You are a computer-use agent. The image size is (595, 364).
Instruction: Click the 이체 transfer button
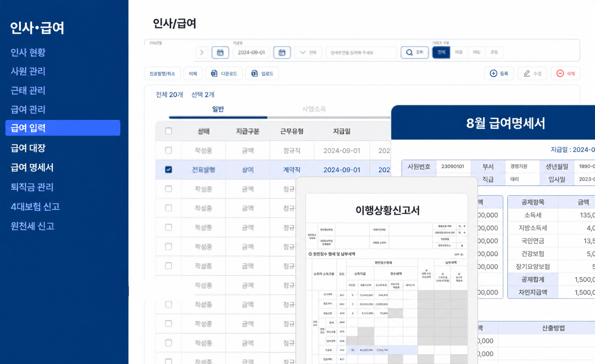pos(193,73)
